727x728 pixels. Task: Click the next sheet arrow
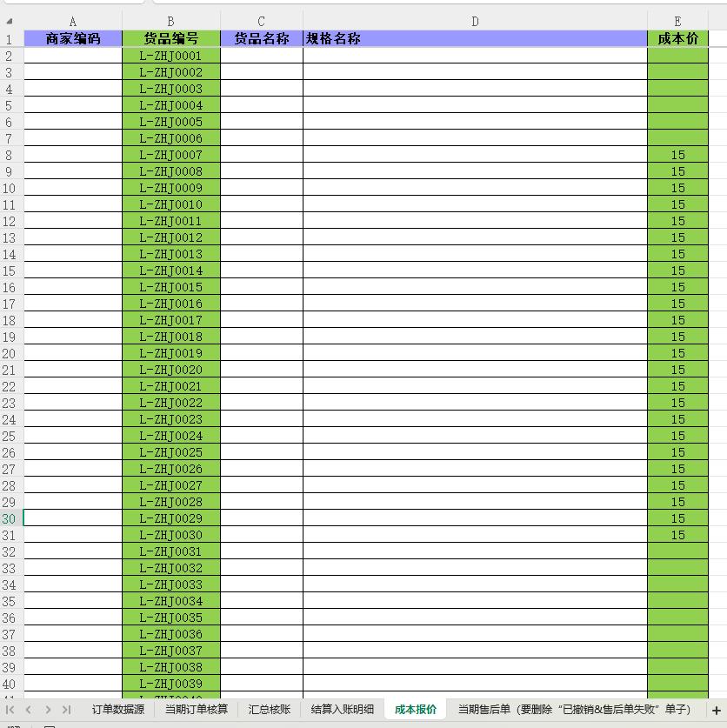tap(48, 710)
